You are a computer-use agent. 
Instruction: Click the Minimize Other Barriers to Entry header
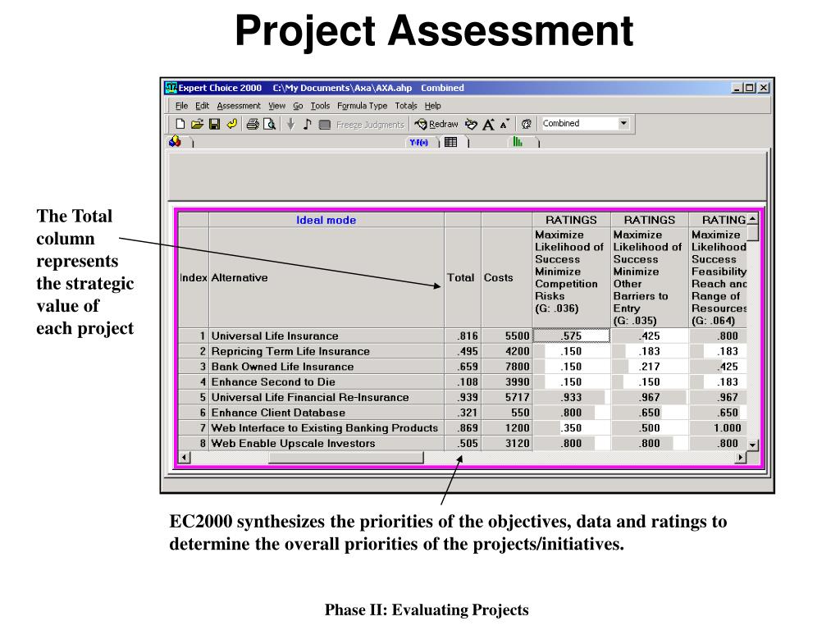(650, 277)
